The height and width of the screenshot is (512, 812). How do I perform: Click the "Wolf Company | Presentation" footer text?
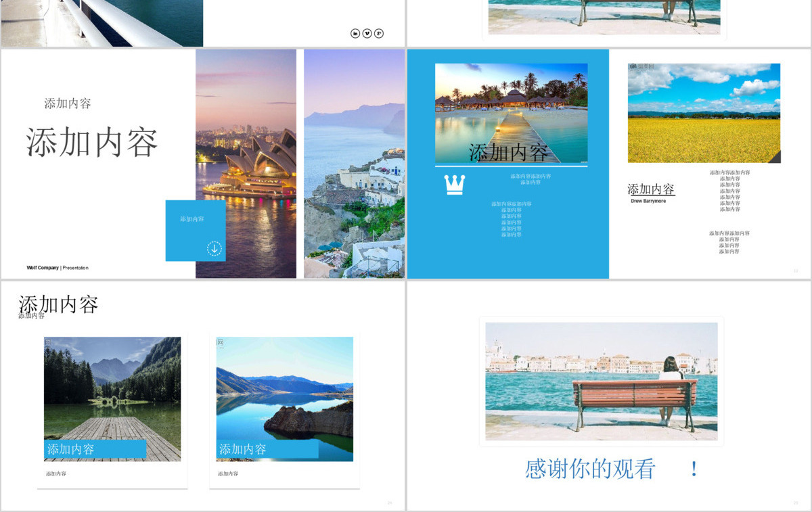(58, 268)
